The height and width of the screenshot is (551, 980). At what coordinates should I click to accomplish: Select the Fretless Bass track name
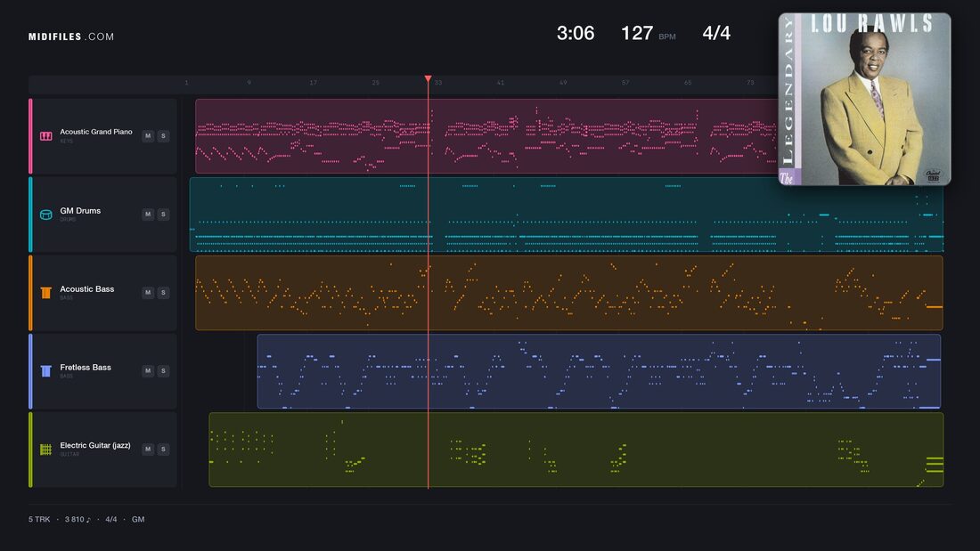[86, 368]
